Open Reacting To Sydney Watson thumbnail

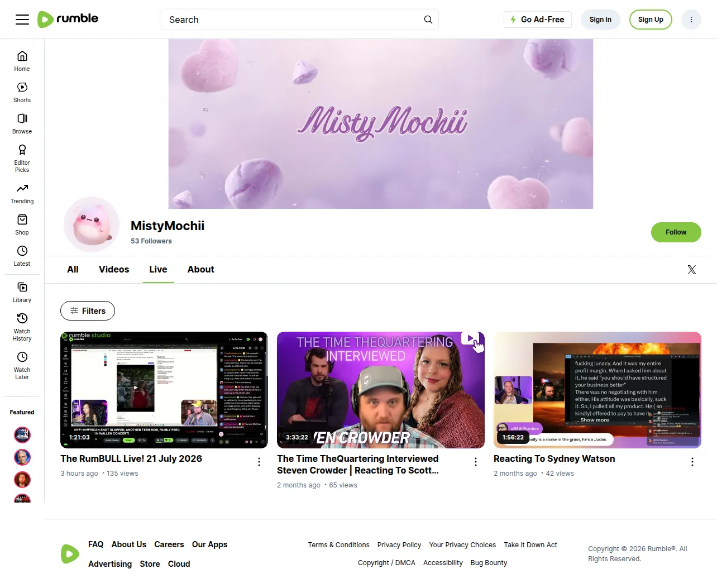pos(597,390)
